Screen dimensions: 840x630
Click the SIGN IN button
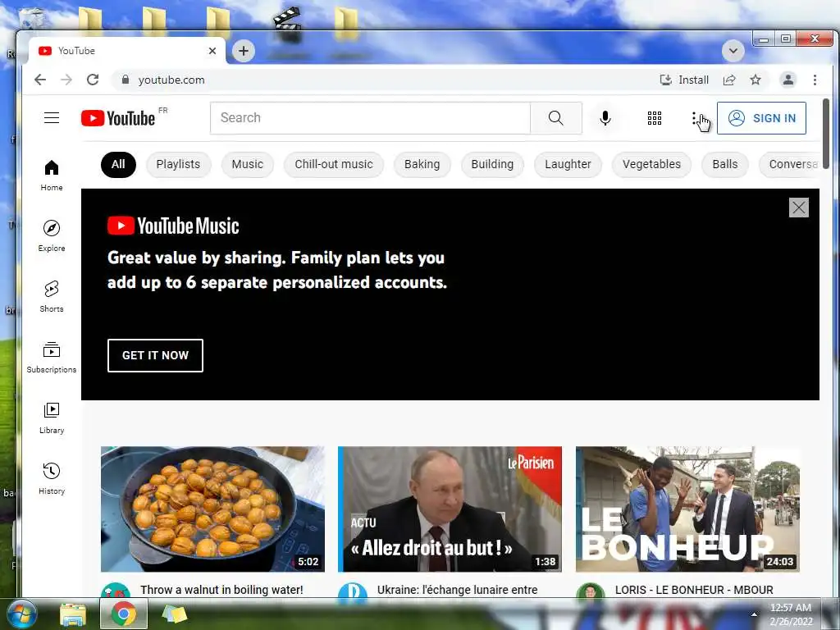[761, 118]
